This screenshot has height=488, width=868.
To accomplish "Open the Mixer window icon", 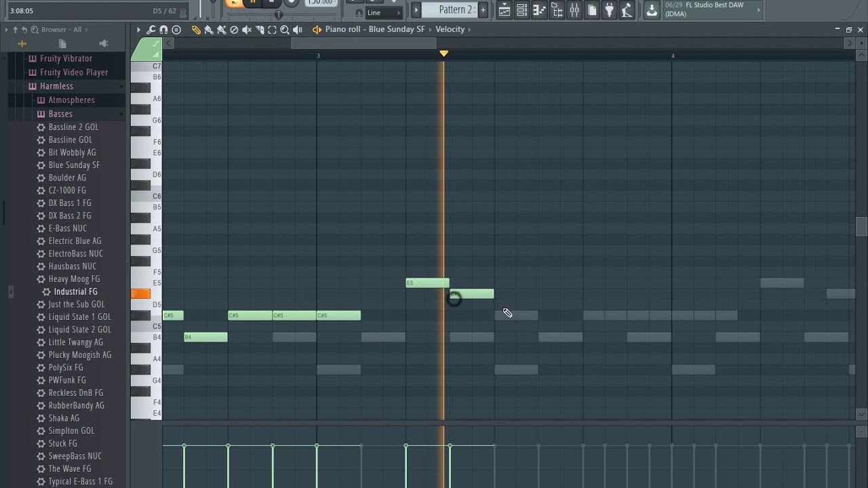I will point(574,9).
